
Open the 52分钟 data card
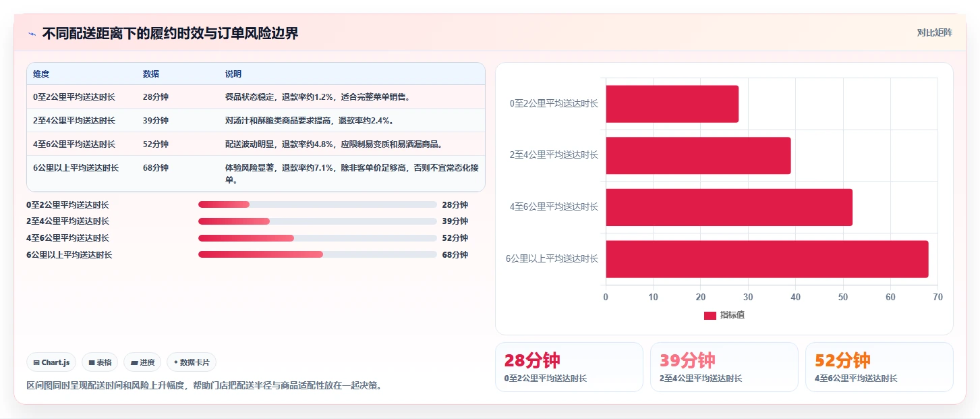click(x=880, y=367)
